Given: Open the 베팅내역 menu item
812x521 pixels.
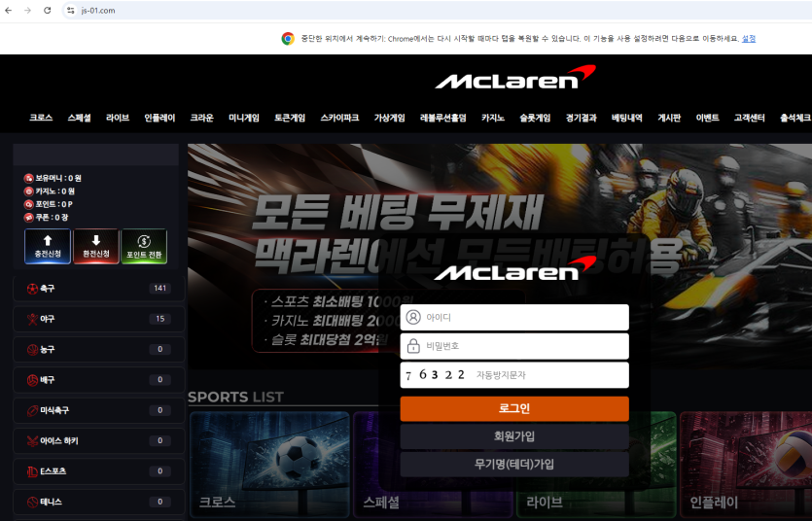Looking at the screenshot, I should coord(627,118).
